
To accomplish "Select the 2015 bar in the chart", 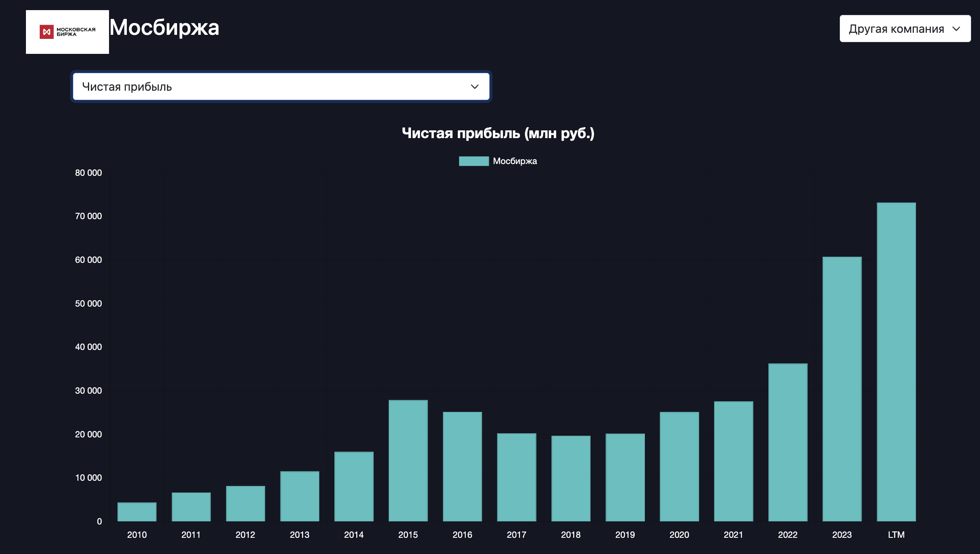I will (408, 461).
